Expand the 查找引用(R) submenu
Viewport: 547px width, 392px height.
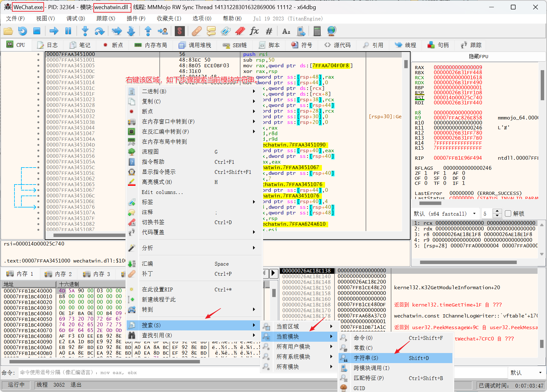(194, 335)
